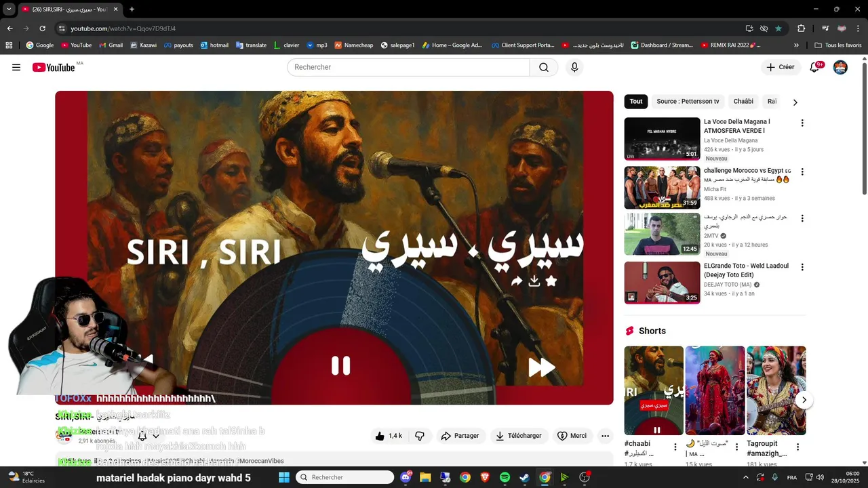Select the Chaâbi filter chip
This screenshot has width=868, height=488.
pyautogui.click(x=743, y=102)
